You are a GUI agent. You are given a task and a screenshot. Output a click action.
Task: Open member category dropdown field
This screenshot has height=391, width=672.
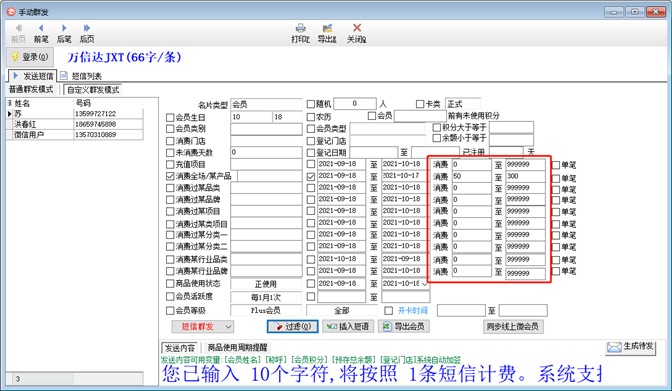click(x=266, y=129)
